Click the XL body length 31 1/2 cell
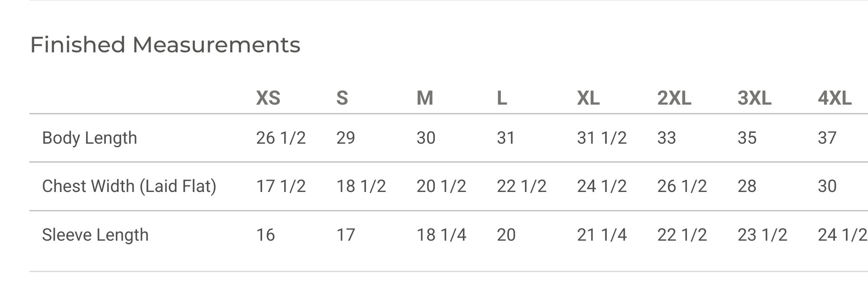This screenshot has width=868, height=297. tap(602, 138)
